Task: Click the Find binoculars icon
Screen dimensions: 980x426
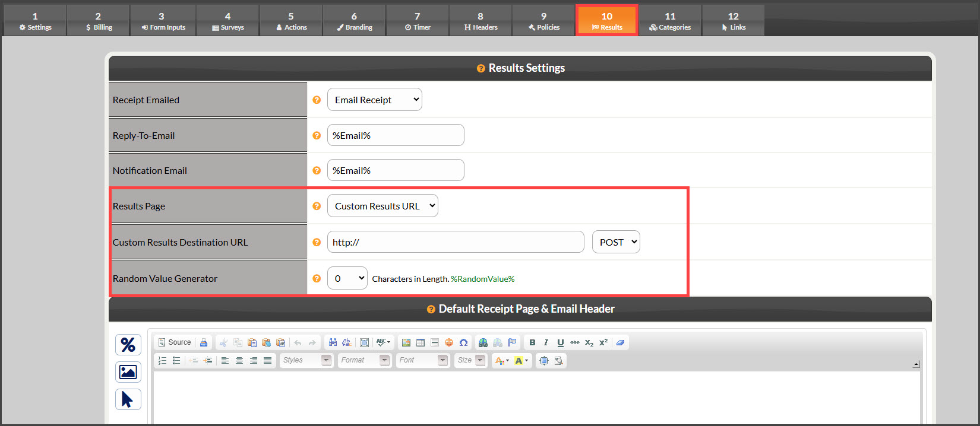Action: (x=333, y=342)
